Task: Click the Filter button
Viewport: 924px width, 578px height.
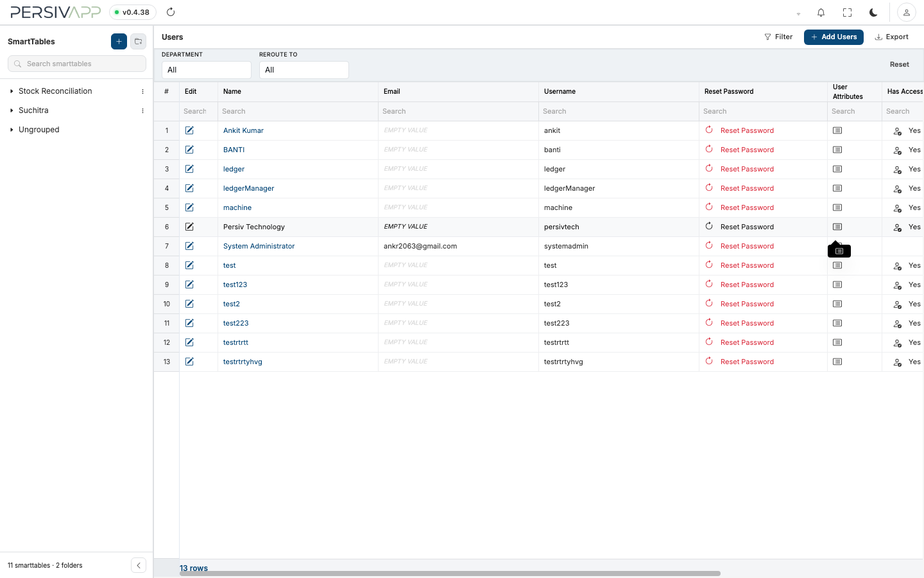Action: pos(778,37)
